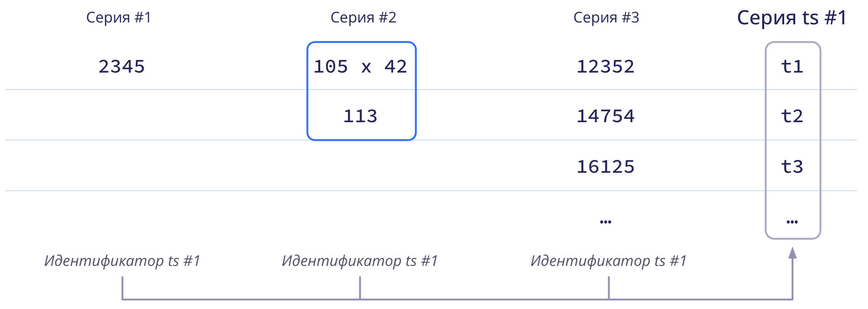Image resolution: width=868 pixels, height=309 pixels.
Task: Select the value 14754
Action: tap(605, 116)
